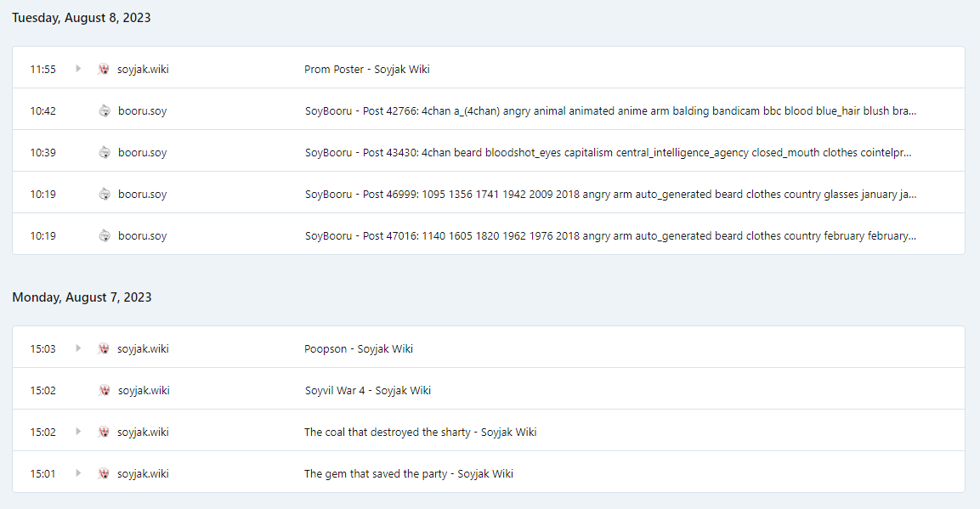Expand the 11:55 Prom Poster history entry

[78, 69]
